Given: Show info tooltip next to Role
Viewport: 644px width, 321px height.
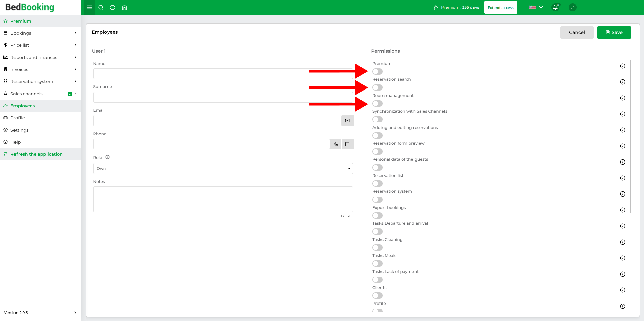Looking at the screenshot, I should [x=108, y=157].
